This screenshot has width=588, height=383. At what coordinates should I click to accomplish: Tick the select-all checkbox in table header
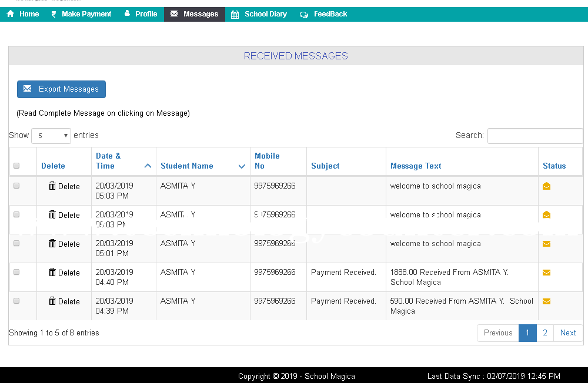pyautogui.click(x=16, y=166)
